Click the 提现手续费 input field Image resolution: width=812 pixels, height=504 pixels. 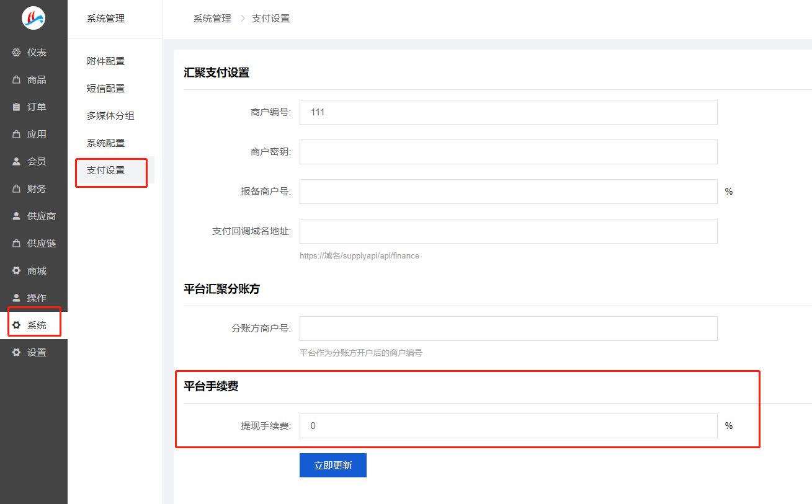tap(508, 426)
